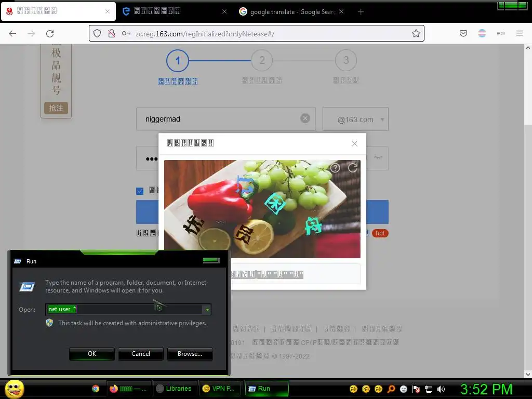This screenshot has height=399, width=532.
Task: Click the clock showing 3:52 PM
Action: (x=486, y=389)
